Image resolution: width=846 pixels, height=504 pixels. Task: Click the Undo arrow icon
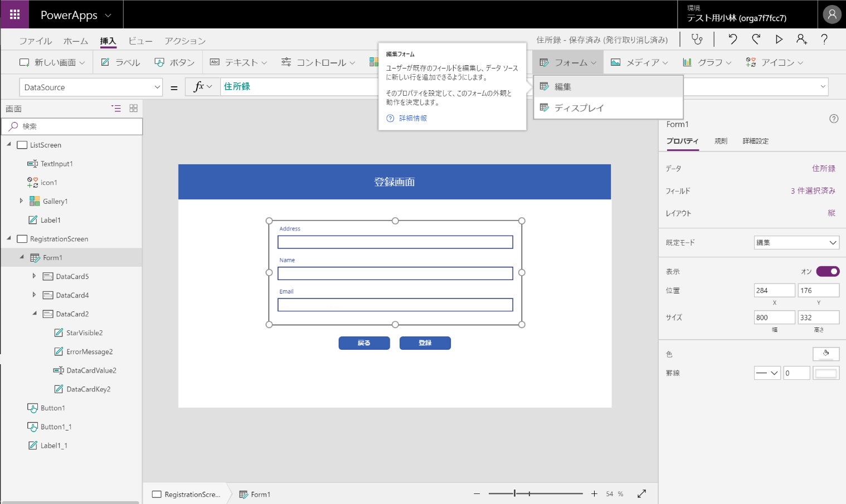click(732, 39)
